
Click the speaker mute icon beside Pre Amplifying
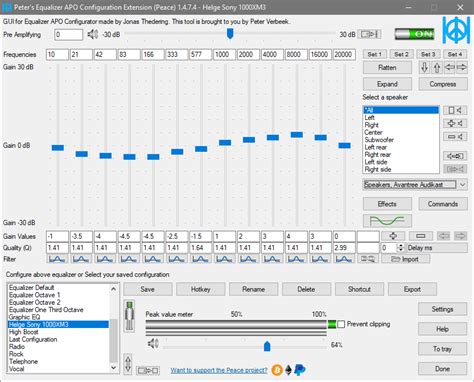click(x=92, y=34)
